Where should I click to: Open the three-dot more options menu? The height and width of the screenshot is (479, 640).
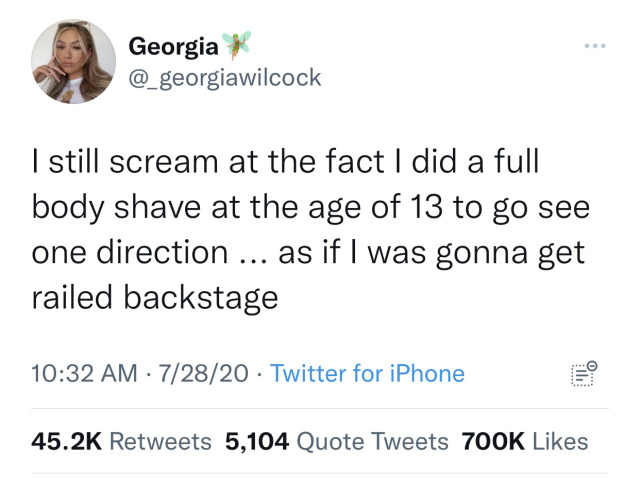(594, 47)
